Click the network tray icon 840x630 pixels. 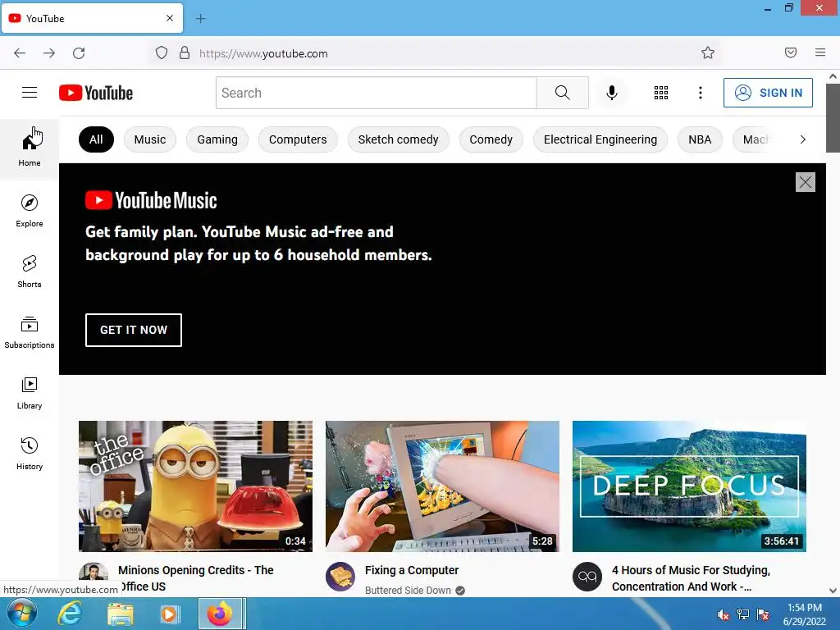743,614
